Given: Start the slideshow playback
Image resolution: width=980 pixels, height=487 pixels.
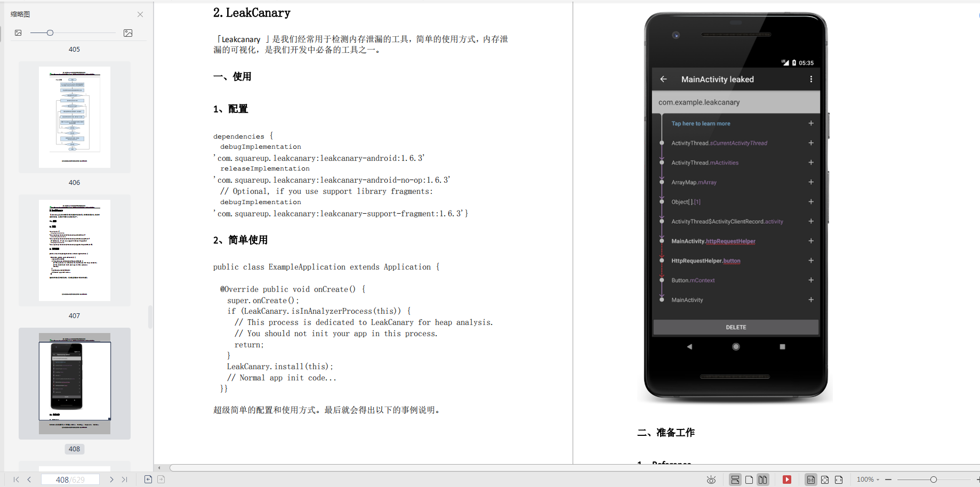Looking at the screenshot, I should pos(787,480).
